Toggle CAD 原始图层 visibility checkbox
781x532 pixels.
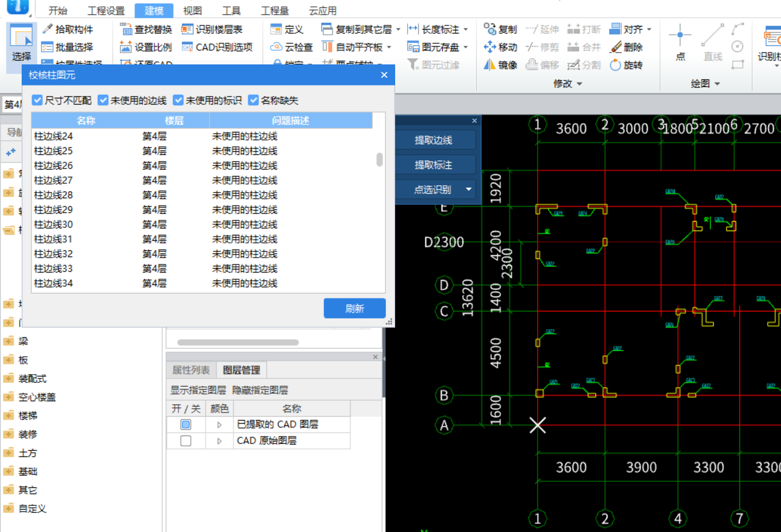[x=186, y=441]
